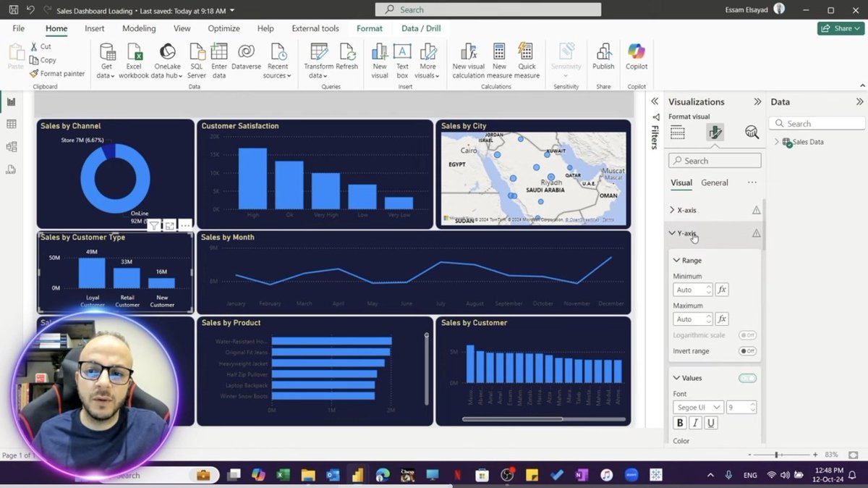Click New visual calculation
This screenshot has height=488, width=868.
click(x=469, y=61)
